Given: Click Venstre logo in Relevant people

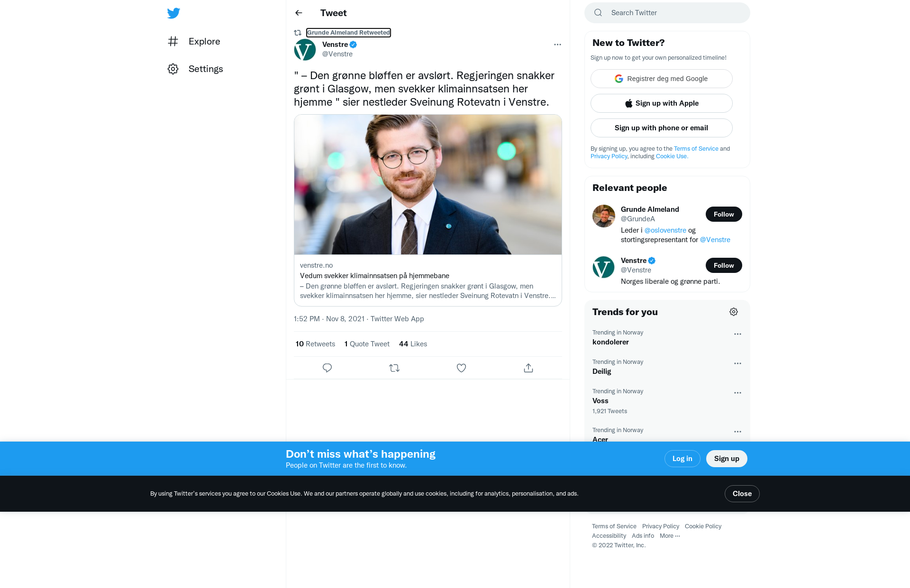Looking at the screenshot, I should pyautogui.click(x=604, y=267).
